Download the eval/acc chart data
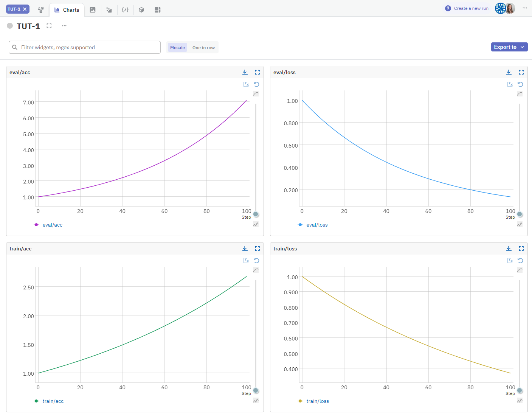The image size is (532, 418). coord(245,72)
